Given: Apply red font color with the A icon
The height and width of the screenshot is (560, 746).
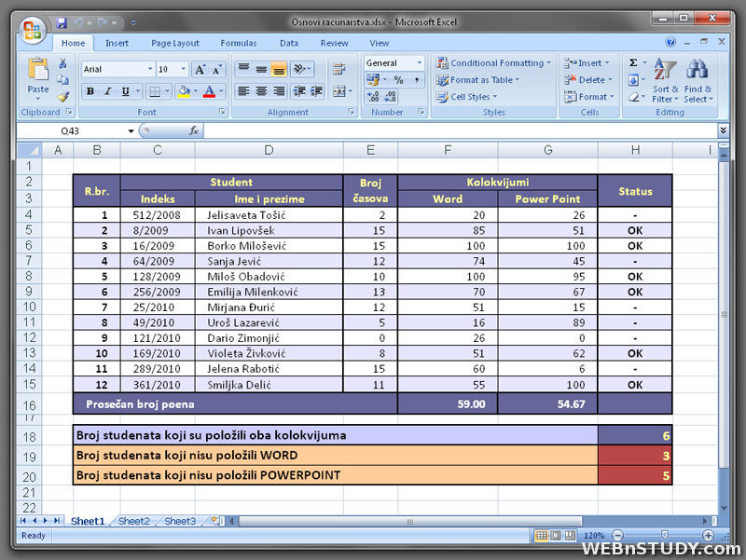Looking at the screenshot, I should [x=209, y=90].
